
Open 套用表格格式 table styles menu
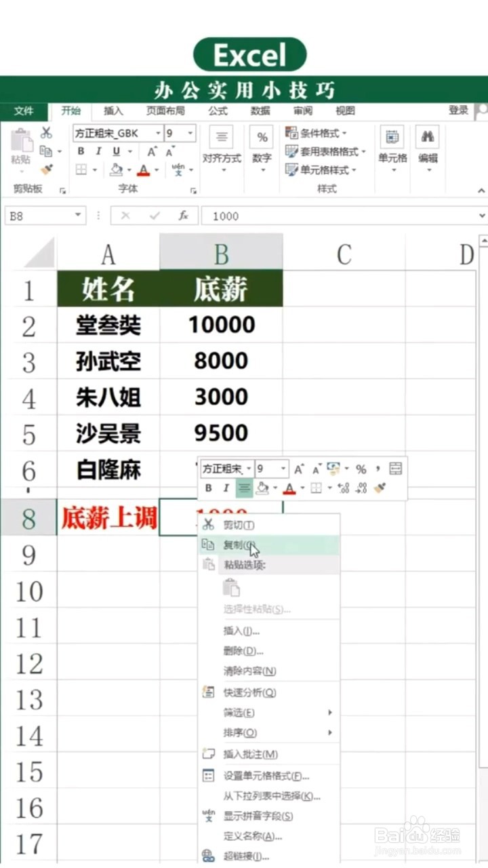point(325,152)
